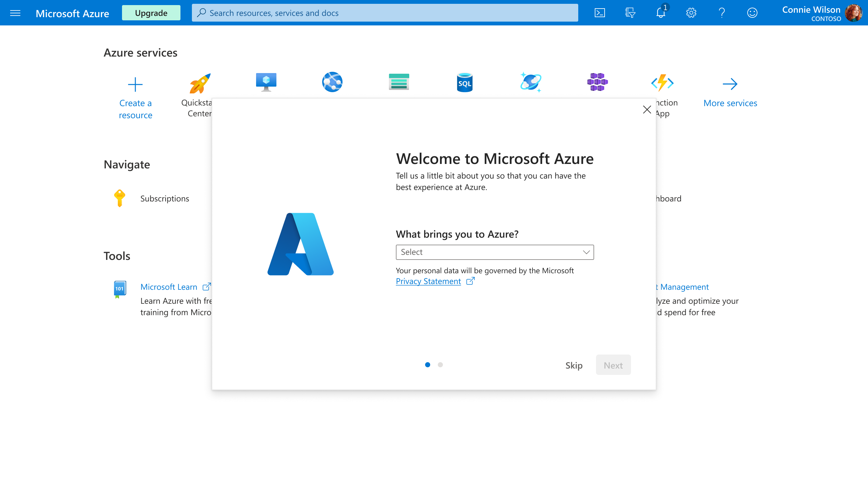Click the Subscriptions key icon
This screenshot has width=868, height=488.
(119, 198)
